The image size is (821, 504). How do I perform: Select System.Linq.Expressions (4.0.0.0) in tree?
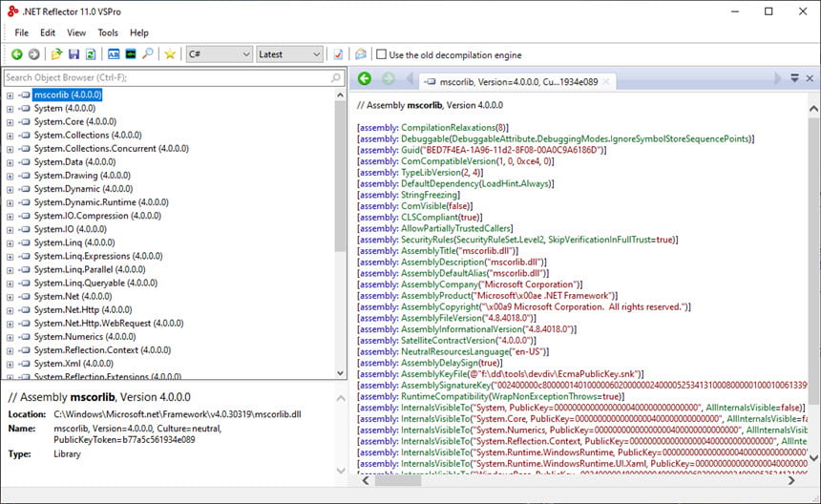pos(98,256)
